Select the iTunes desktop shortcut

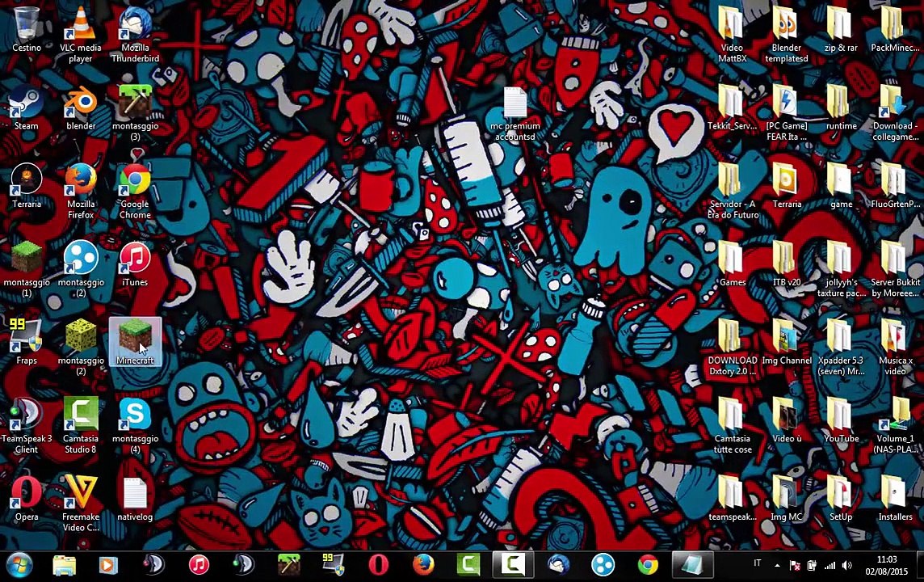pos(135,264)
